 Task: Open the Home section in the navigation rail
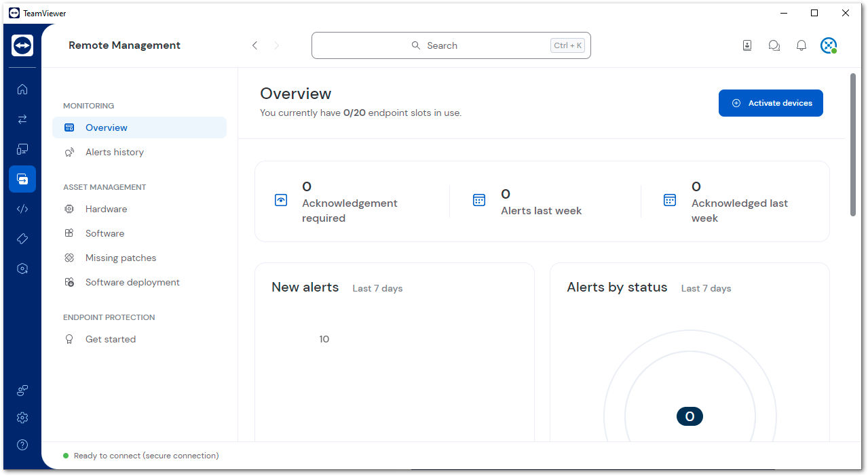click(22, 89)
